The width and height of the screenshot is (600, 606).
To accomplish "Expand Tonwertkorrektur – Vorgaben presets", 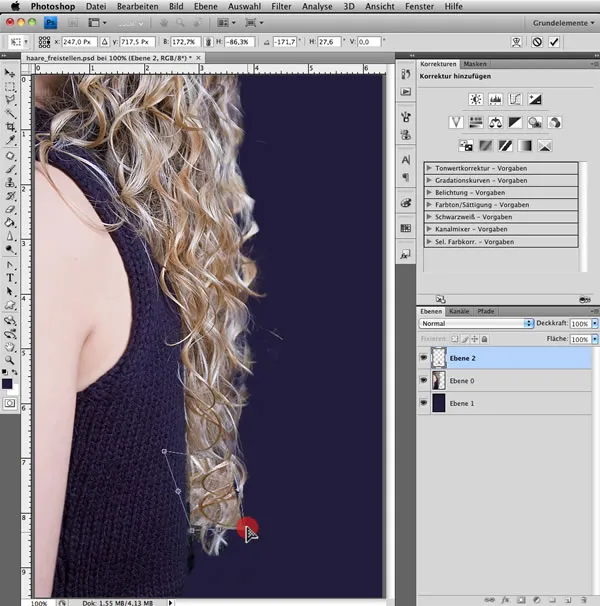I will (429, 168).
